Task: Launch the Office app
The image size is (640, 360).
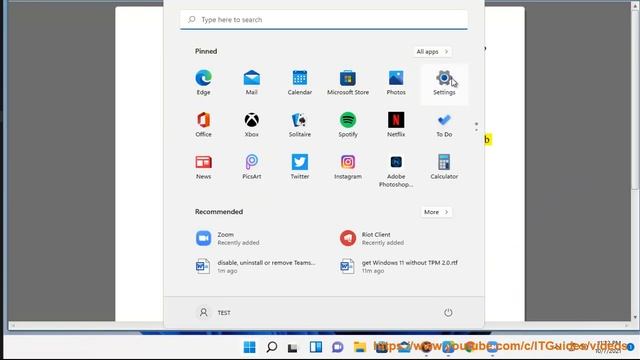Action: tap(203, 124)
